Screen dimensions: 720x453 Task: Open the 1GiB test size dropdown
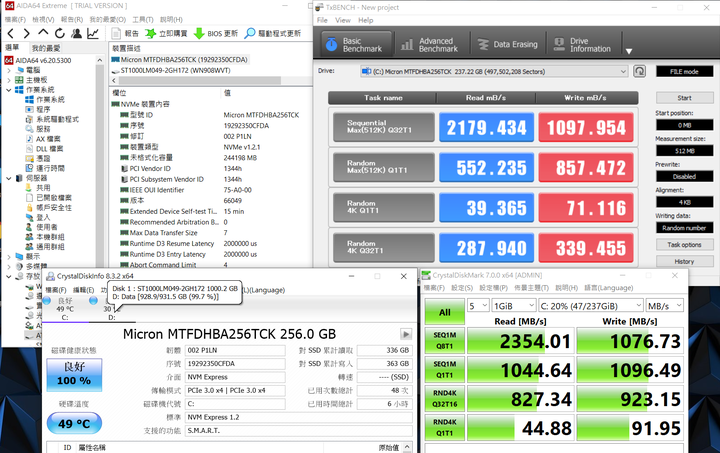point(514,306)
